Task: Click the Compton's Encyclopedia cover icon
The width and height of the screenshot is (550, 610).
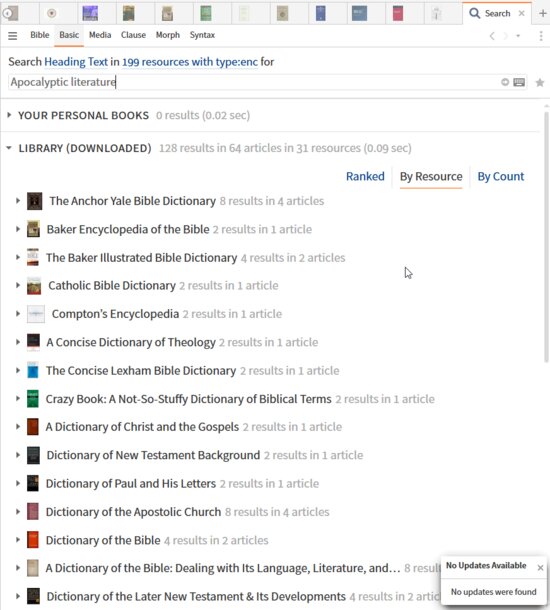Action: tap(36, 314)
